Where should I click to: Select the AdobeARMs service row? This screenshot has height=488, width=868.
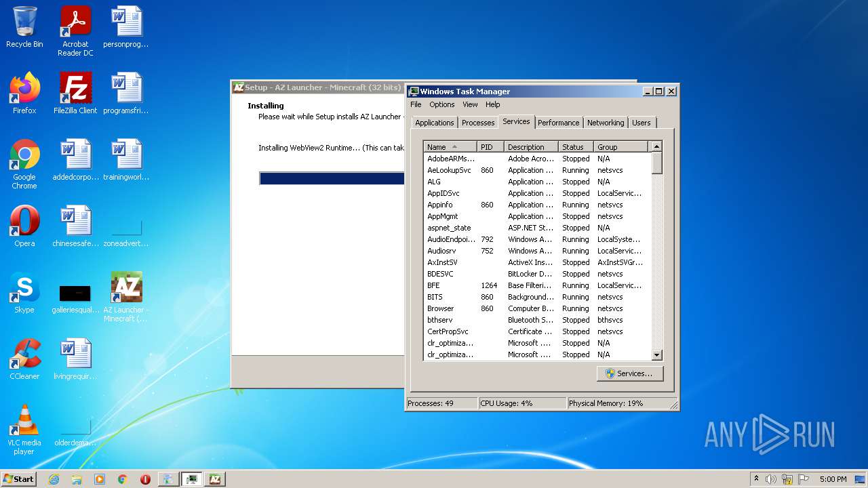point(537,159)
